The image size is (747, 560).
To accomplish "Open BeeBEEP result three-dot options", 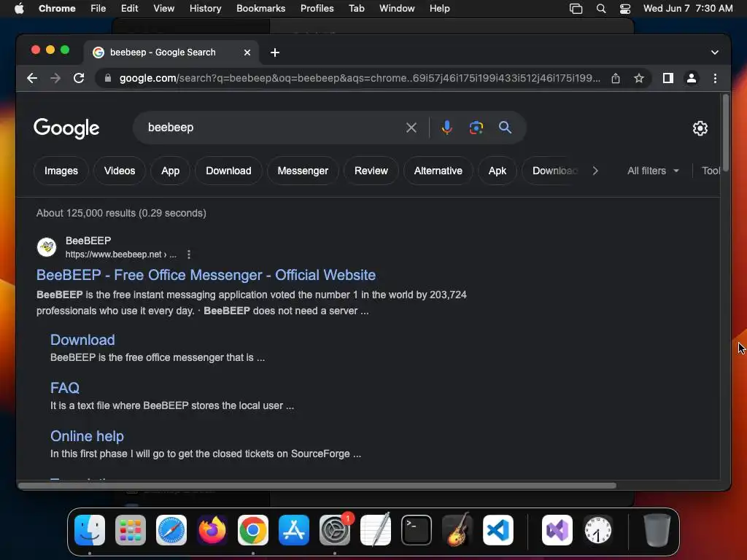I will (x=189, y=254).
